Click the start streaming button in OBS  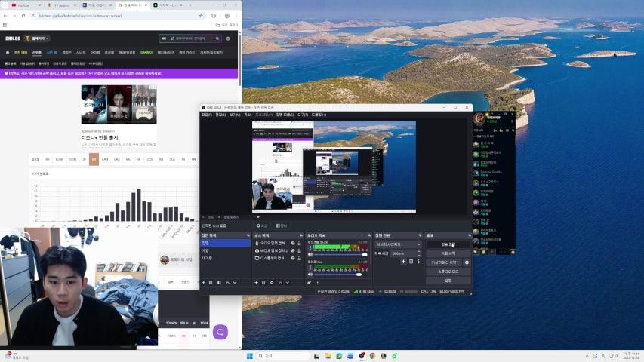(448, 244)
